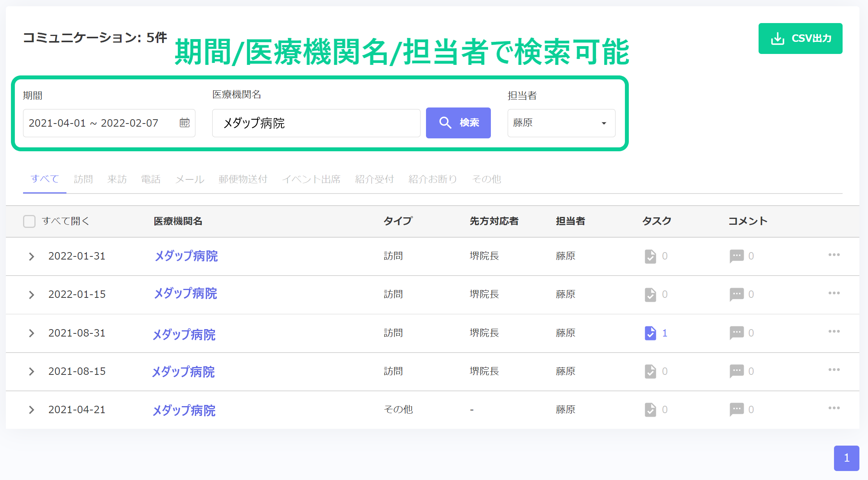Switch to the 紹介受付 tab
This screenshot has height=480, width=868.
point(374,179)
